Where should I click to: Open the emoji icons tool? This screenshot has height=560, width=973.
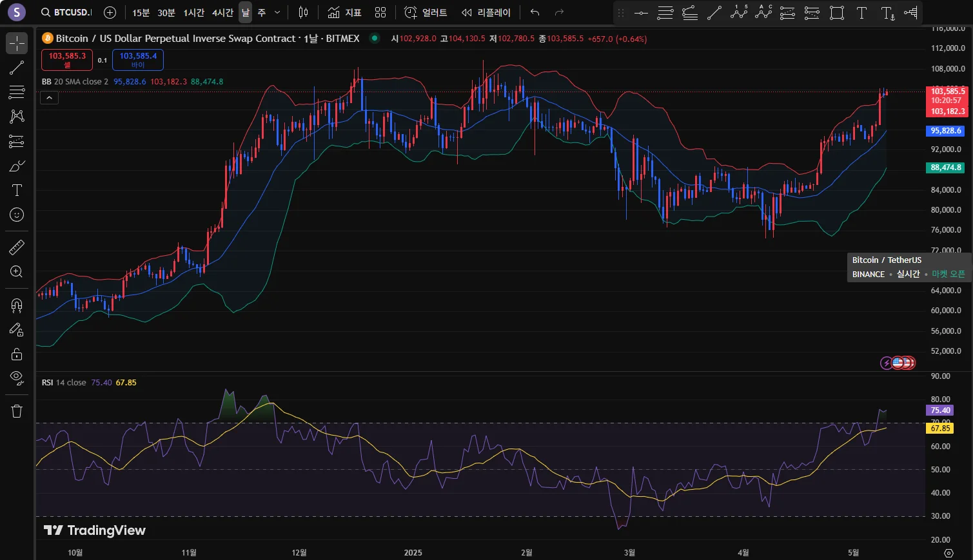coord(17,215)
